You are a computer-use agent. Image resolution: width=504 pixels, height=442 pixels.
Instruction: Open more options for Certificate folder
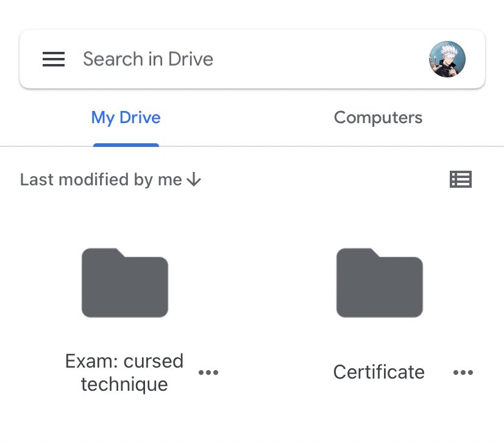coord(463,372)
